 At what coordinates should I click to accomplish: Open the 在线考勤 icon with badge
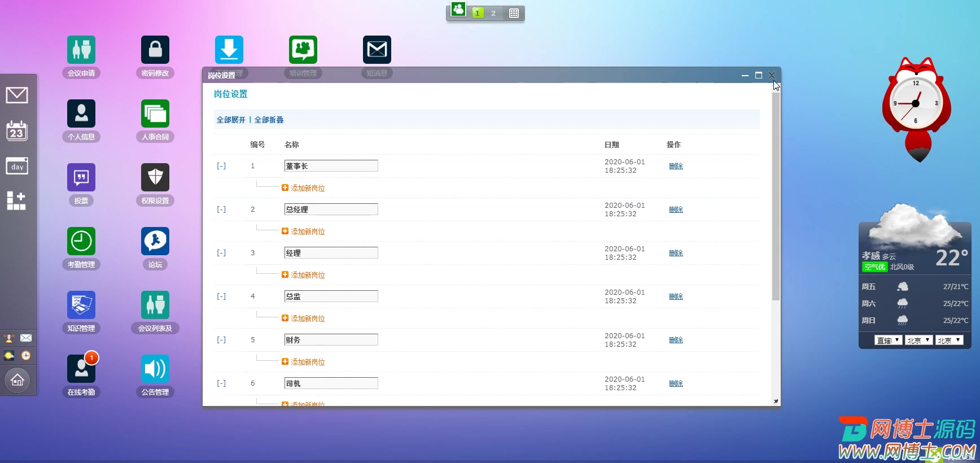81,369
